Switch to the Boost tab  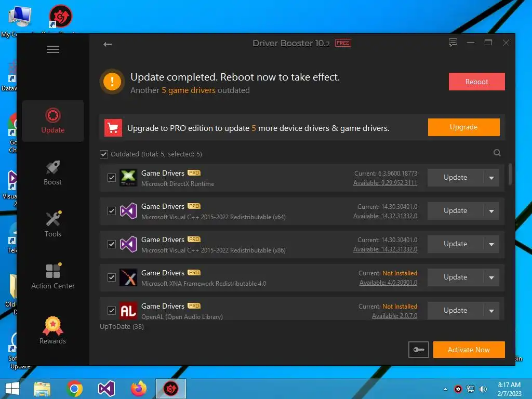pyautogui.click(x=53, y=173)
